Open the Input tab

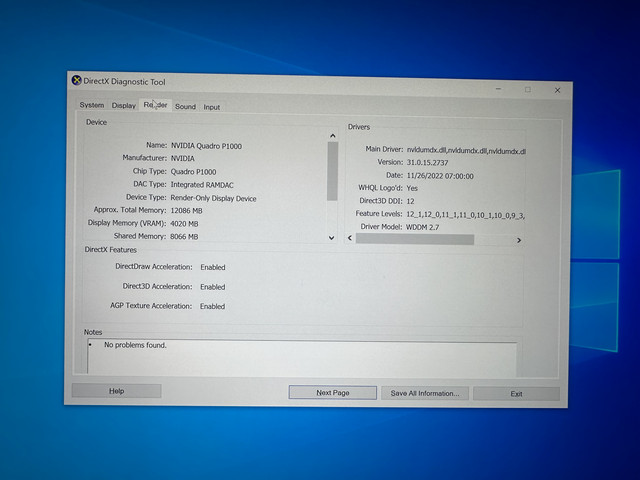click(211, 107)
